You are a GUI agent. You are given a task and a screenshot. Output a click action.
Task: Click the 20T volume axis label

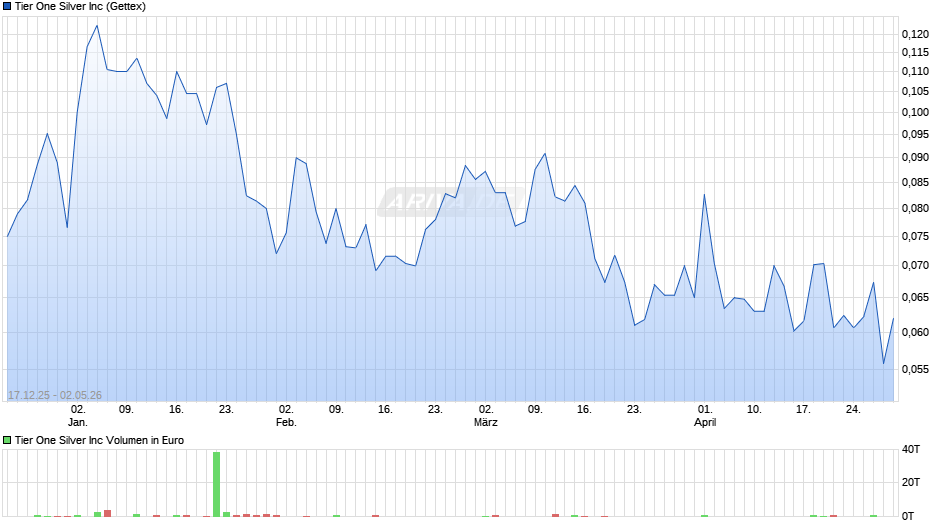point(911,483)
